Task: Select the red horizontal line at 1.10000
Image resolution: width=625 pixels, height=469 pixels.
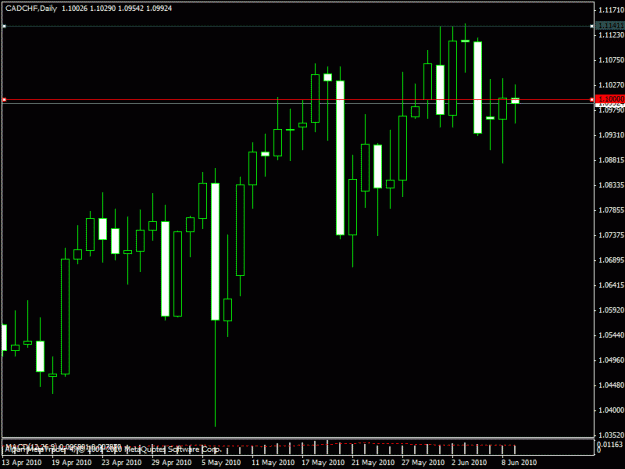Action: click(298, 100)
